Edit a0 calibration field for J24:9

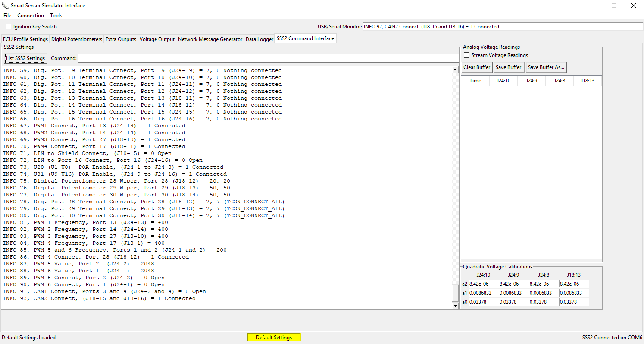tap(513, 302)
